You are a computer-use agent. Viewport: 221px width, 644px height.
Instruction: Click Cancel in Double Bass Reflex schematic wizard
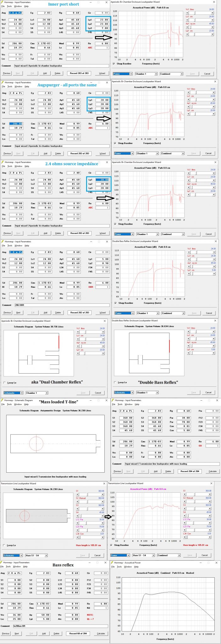coord(208,392)
